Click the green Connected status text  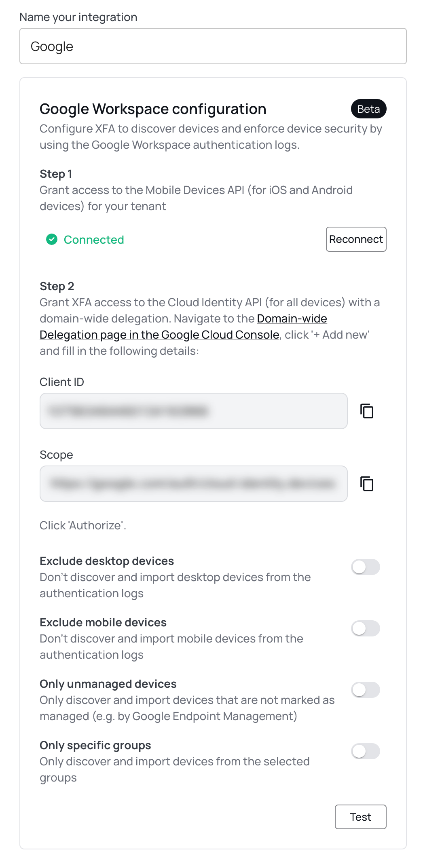click(94, 240)
